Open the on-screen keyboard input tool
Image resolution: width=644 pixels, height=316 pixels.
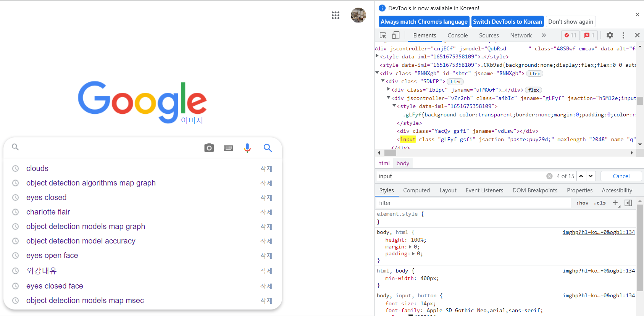coord(228,148)
